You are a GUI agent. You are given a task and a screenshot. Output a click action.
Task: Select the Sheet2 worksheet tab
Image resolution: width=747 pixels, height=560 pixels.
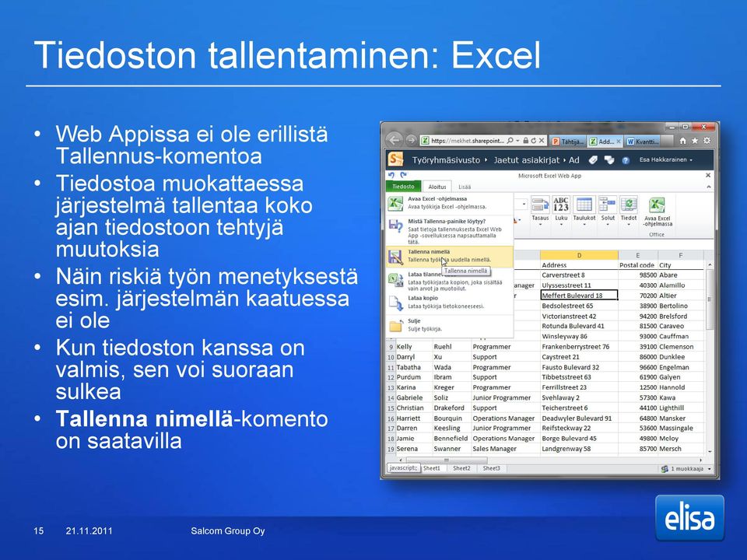point(461,468)
